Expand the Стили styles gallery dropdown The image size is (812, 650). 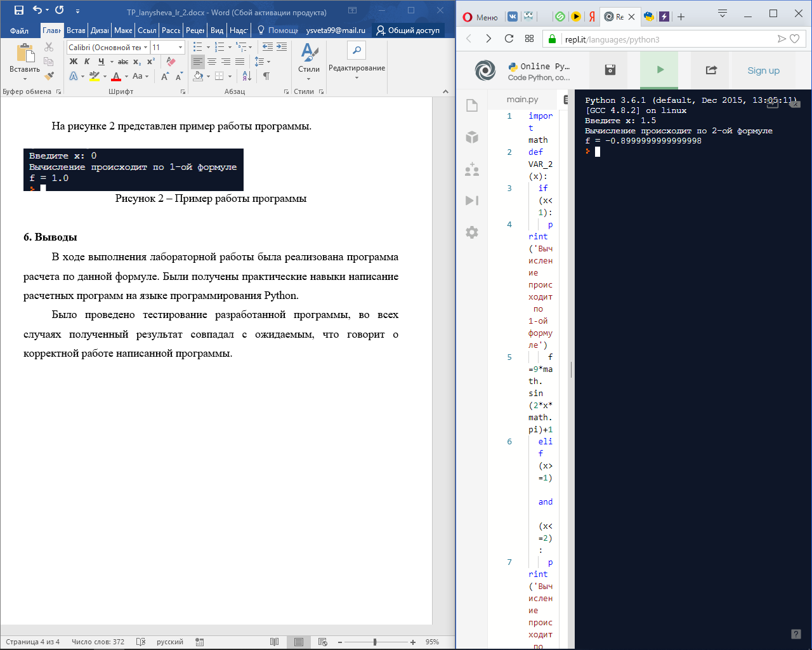click(309, 79)
